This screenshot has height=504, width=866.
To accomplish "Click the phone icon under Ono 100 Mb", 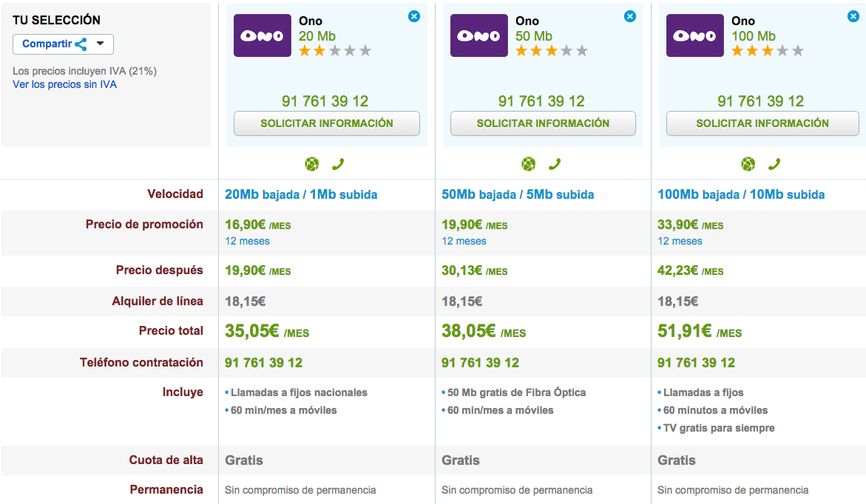I will [x=774, y=164].
